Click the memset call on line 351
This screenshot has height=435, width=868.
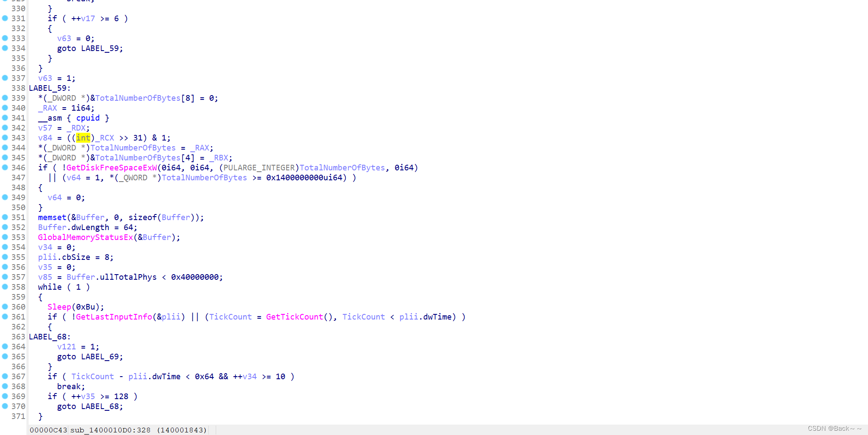pyautogui.click(x=52, y=217)
